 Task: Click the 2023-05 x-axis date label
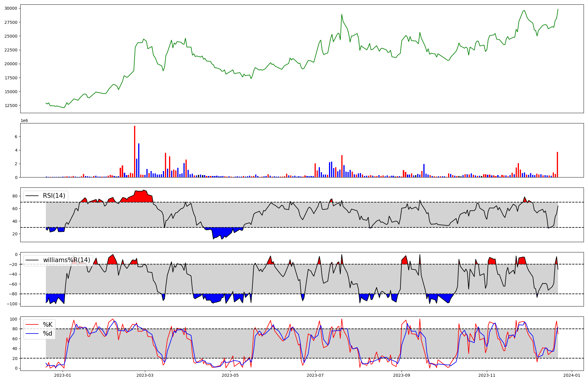(230, 375)
